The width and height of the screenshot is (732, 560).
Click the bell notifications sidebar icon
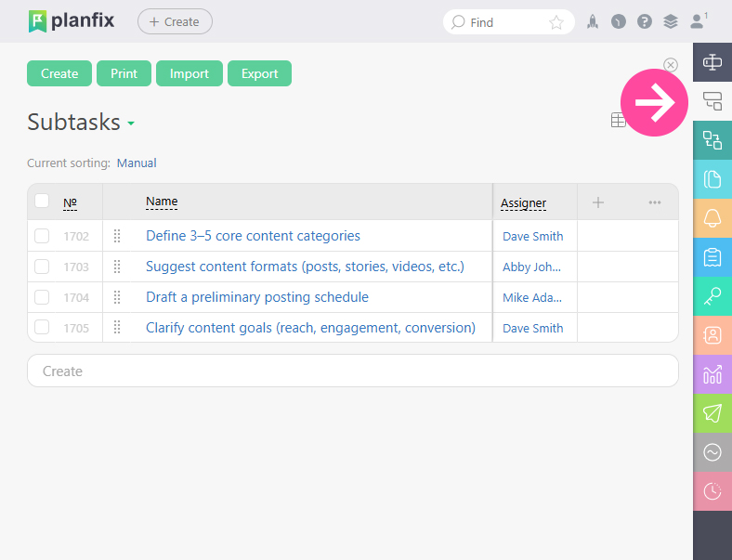coord(712,218)
